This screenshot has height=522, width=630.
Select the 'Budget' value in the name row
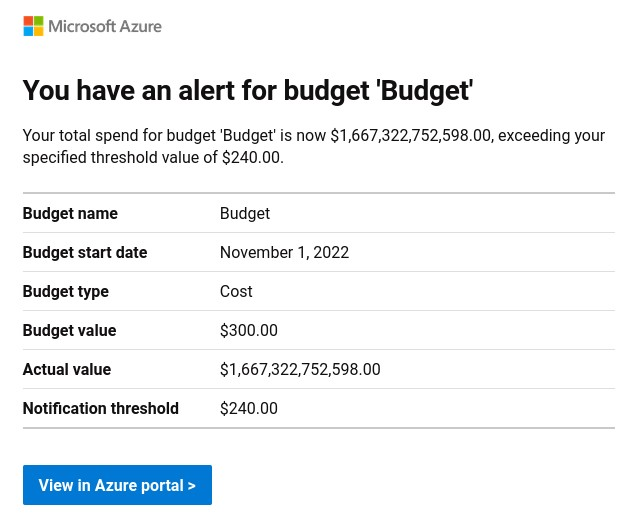[x=245, y=213]
